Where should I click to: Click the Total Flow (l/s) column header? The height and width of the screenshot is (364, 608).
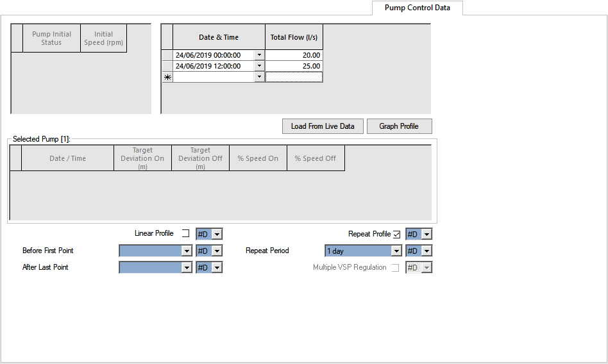tap(294, 37)
